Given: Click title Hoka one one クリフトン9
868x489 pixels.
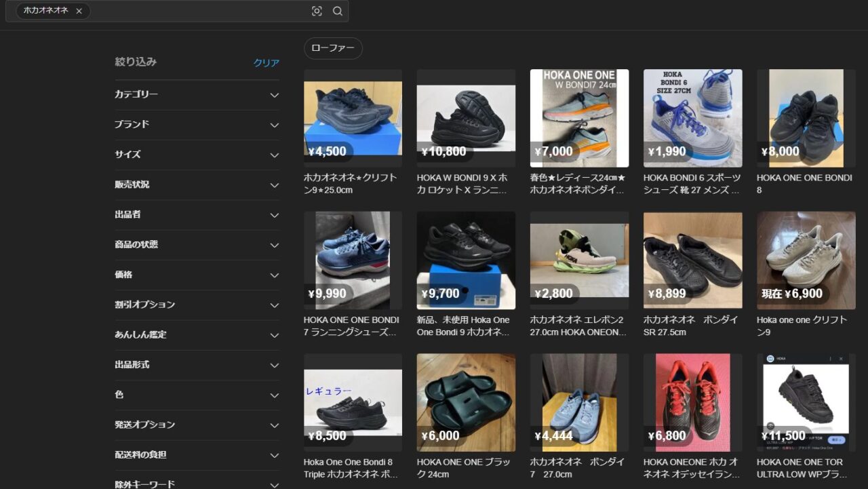Looking at the screenshot, I should pos(802,326).
